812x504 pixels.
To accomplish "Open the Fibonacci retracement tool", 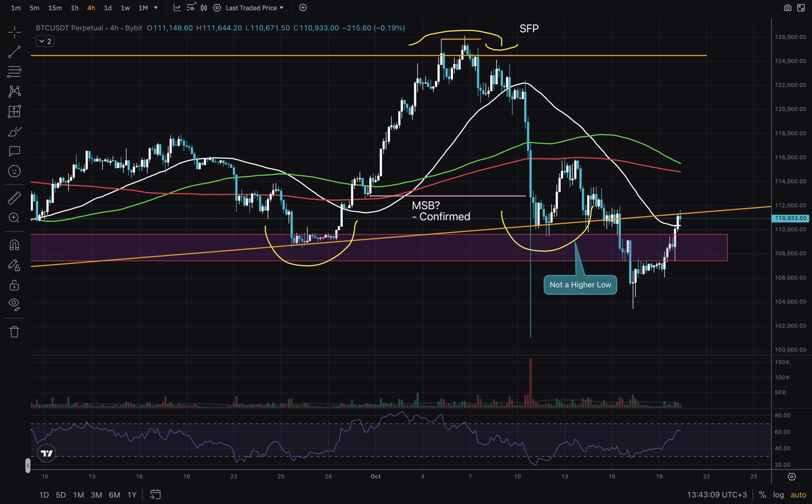I will 14,72.
